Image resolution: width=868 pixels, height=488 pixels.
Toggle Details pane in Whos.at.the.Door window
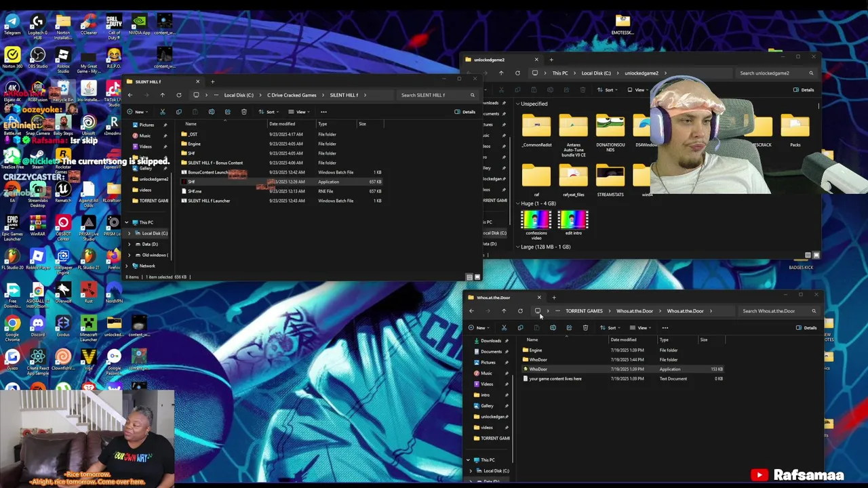[x=806, y=328]
